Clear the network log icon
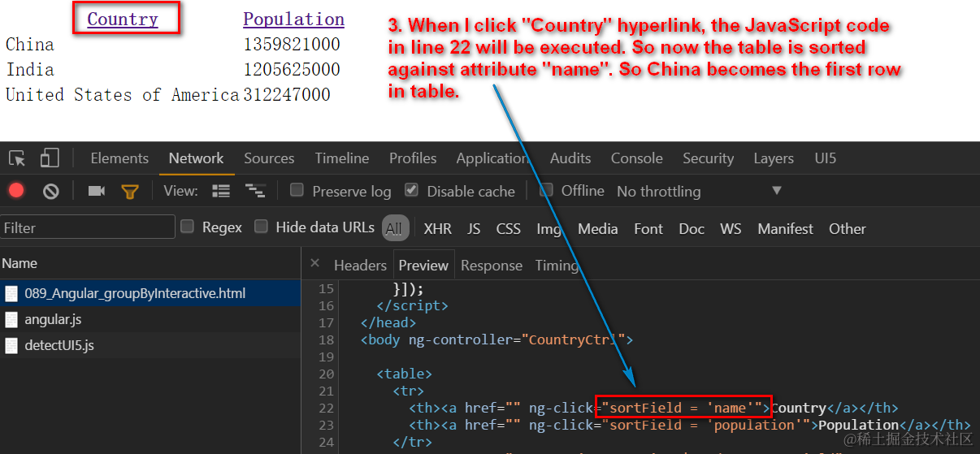This screenshot has height=454, width=980. click(51, 192)
